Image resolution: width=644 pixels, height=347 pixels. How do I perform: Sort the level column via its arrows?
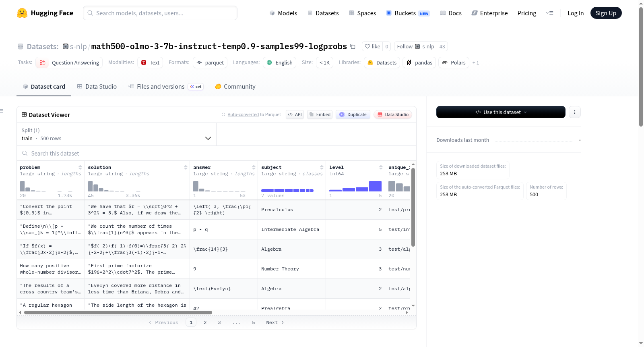[x=381, y=167]
